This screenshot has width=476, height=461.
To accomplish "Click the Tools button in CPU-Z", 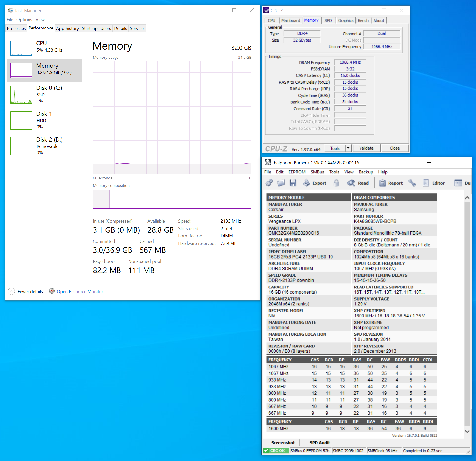I will click(335, 148).
